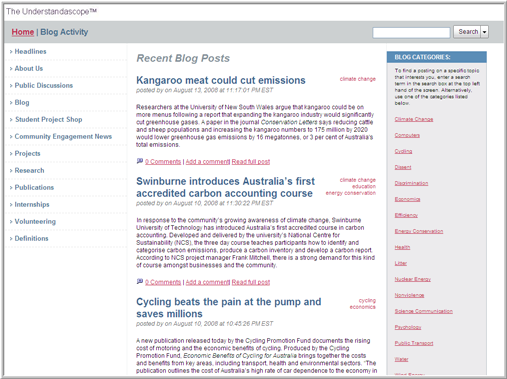Focus the search text field

tap(411, 33)
